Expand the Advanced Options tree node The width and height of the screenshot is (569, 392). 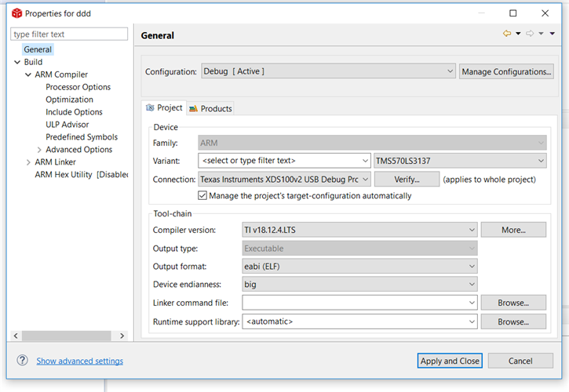(39, 150)
